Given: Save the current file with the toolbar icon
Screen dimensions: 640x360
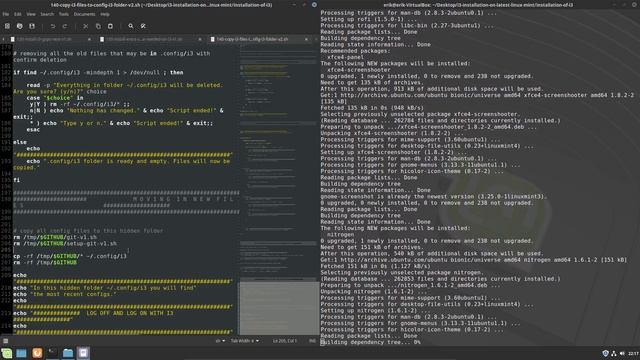Looking at the screenshot, I should 32,26.
